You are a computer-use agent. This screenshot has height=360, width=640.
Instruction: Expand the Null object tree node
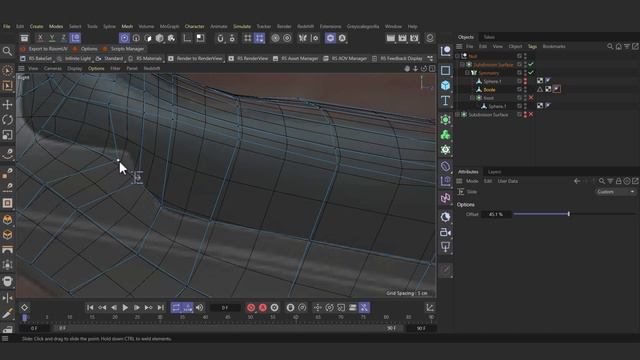click(x=457, y=56)
